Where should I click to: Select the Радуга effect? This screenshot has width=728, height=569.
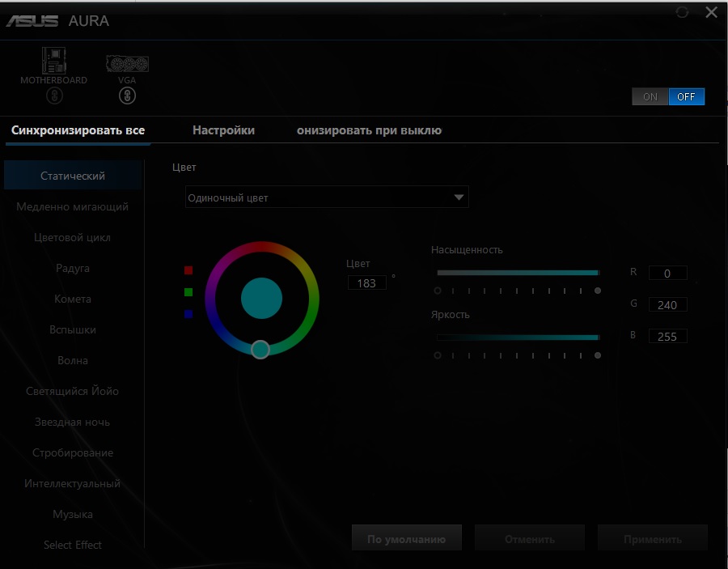tap(73, 268)
